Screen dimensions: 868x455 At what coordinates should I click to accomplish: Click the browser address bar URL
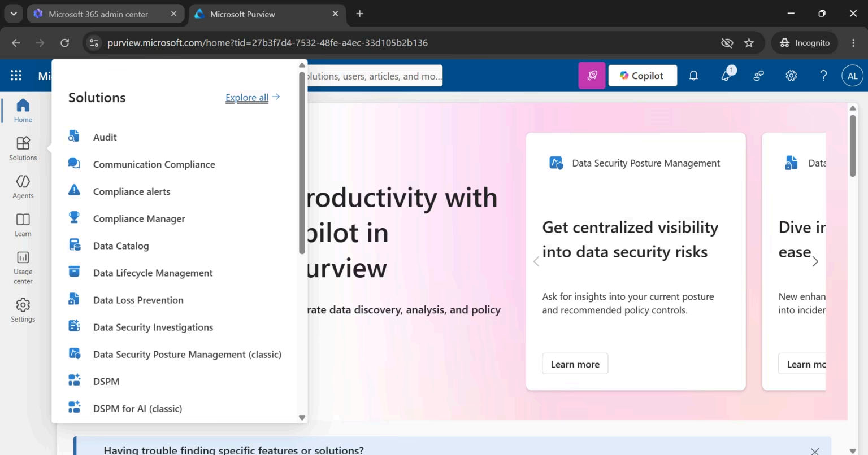coord(267,43)
